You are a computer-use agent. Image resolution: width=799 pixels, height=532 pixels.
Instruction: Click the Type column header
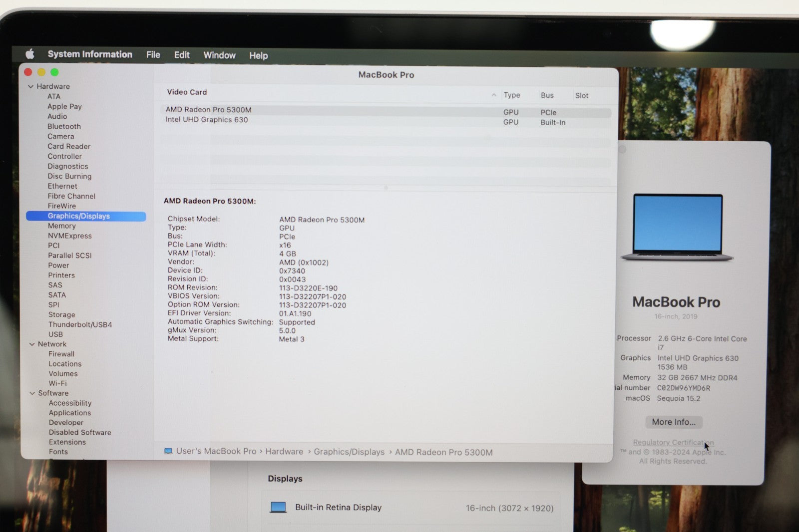click(x=511, y=95)
